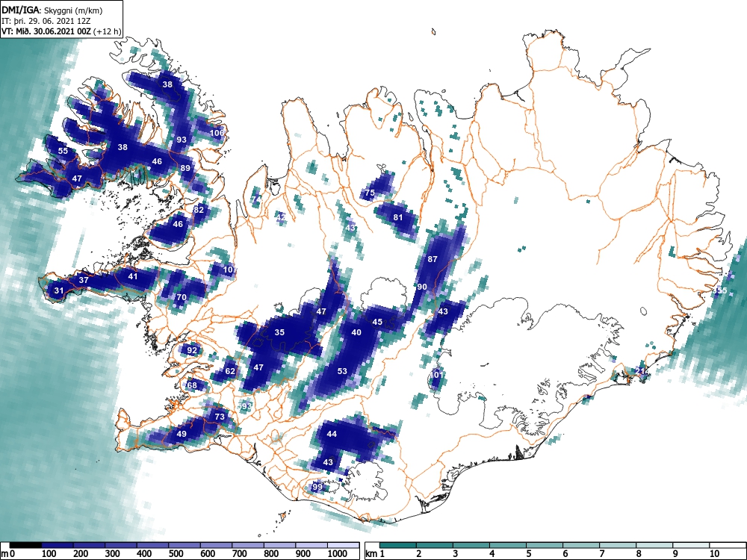Select the faint value 393 in the southwest
Screen dimensions: 747x560
244,406
